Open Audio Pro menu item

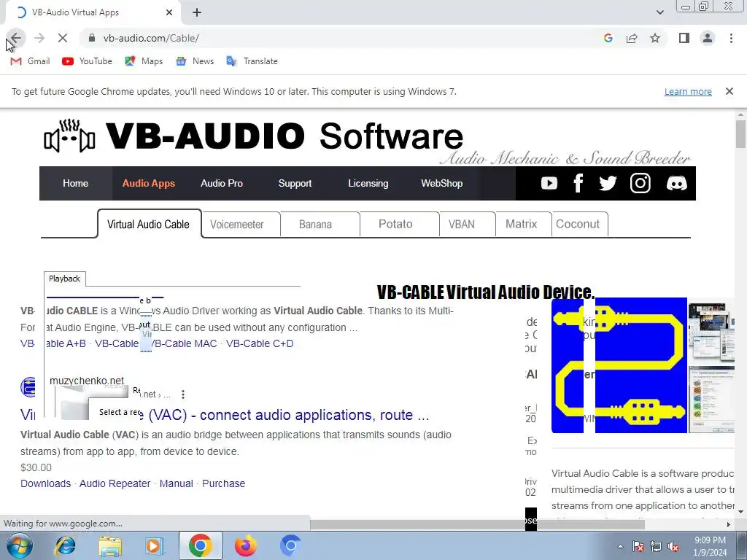tap(222, 183)
